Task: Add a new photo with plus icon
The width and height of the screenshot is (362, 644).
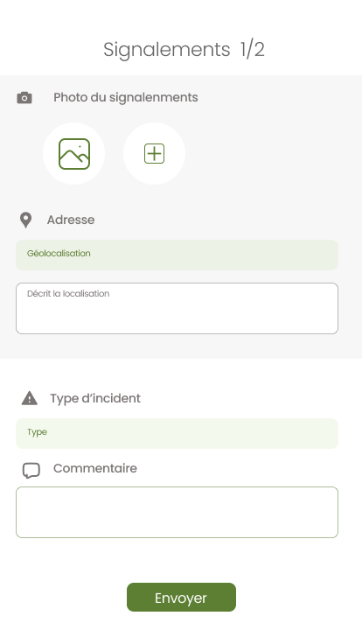Action: [x=154, y=154]
